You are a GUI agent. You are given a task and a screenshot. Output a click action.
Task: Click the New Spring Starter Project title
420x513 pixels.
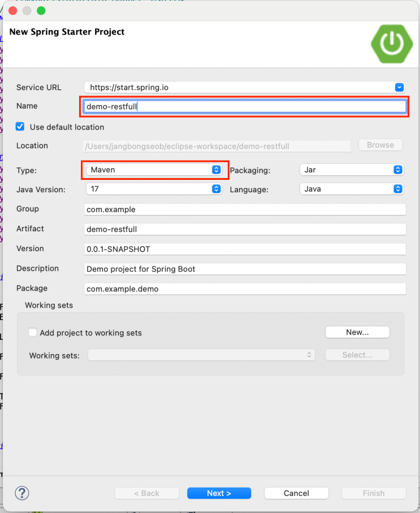[x=67, y=32]
